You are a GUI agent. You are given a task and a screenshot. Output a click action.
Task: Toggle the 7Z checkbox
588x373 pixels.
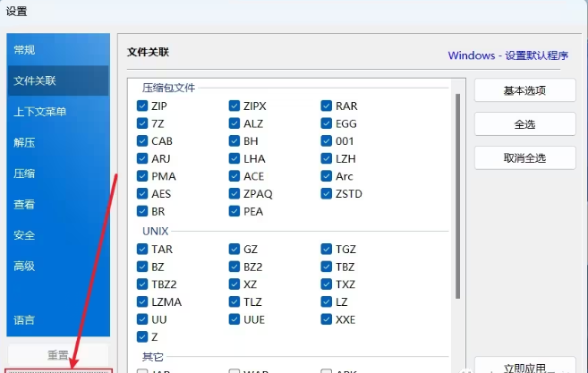[x=142, y=123]
